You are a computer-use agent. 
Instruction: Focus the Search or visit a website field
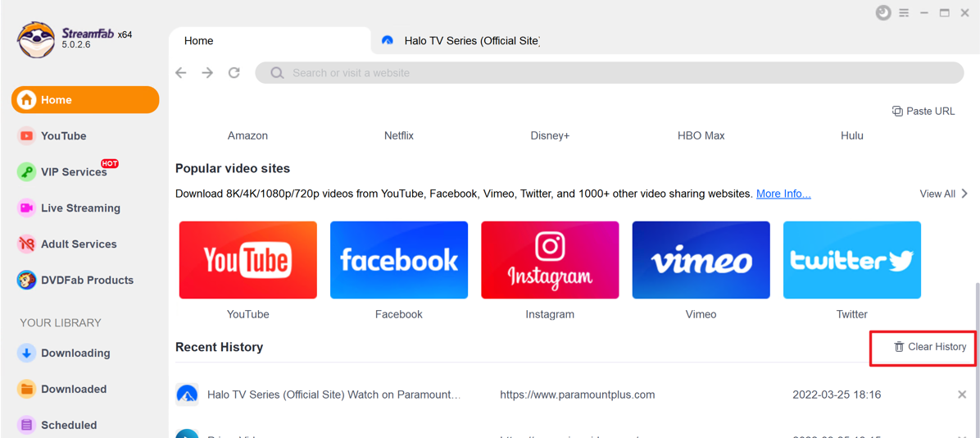610,72
